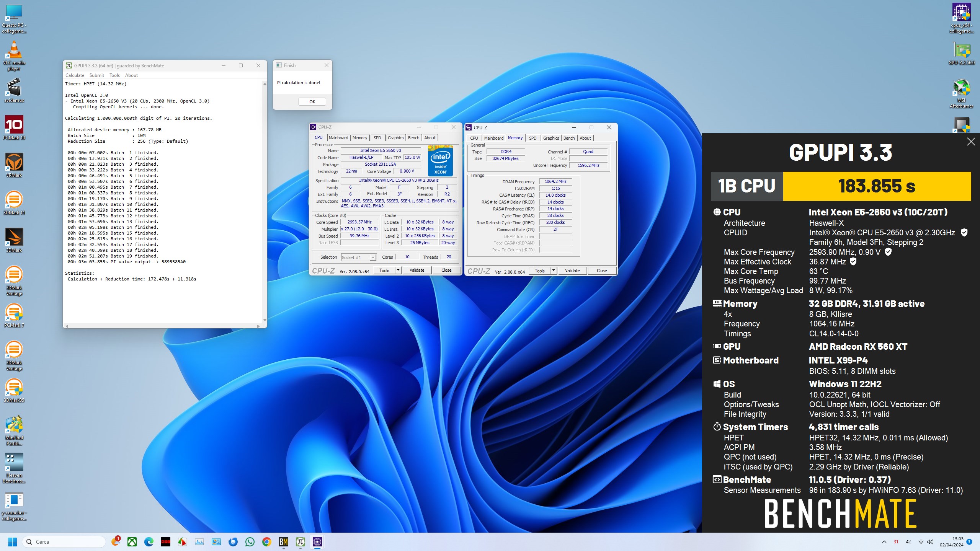Screen dimensions: 980x551
Task: Open the y-cruncher desktop shortcut
Action: click(14, 506)
